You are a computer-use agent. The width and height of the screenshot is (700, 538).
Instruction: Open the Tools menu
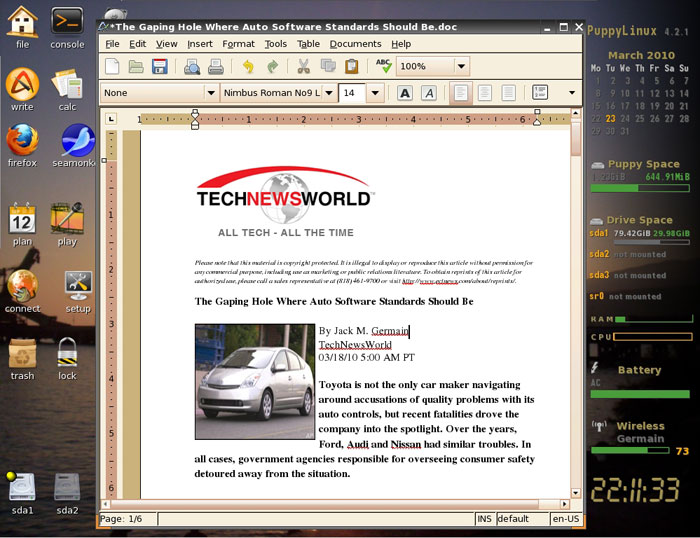pos(275,44)
